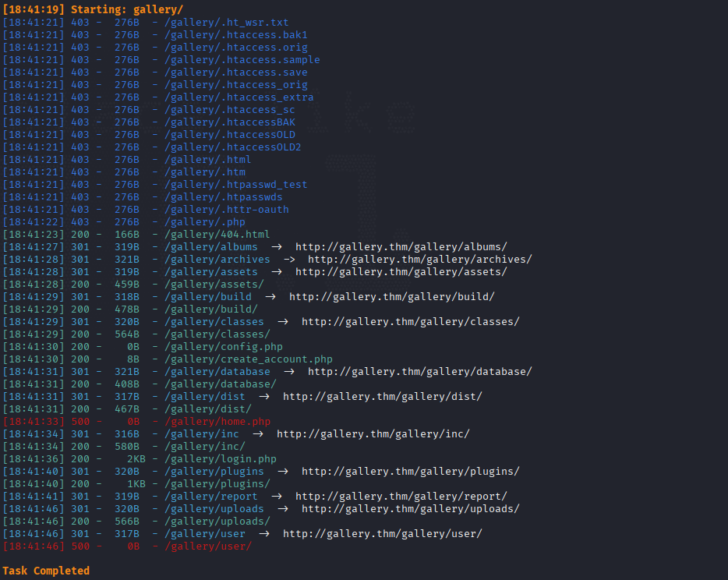728x580 pixels.
Task: Click redirect URL http://gallery.thm/gallery/report/
Action: coord(401,497)
